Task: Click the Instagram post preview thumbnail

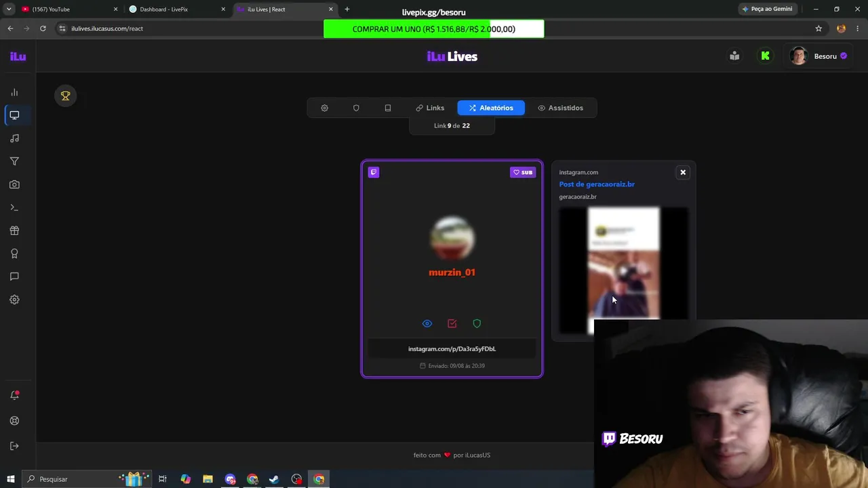Action: pyautogui.click(x=623, y=270)
